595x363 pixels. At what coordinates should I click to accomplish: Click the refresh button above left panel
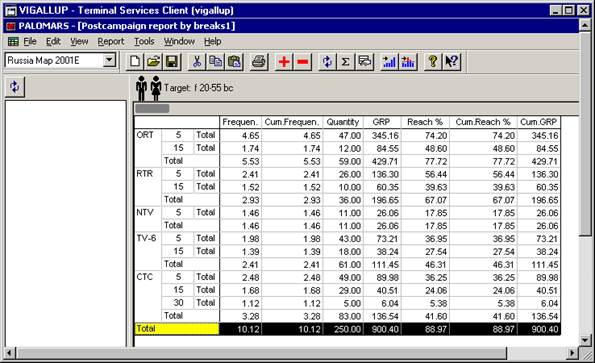15,87
